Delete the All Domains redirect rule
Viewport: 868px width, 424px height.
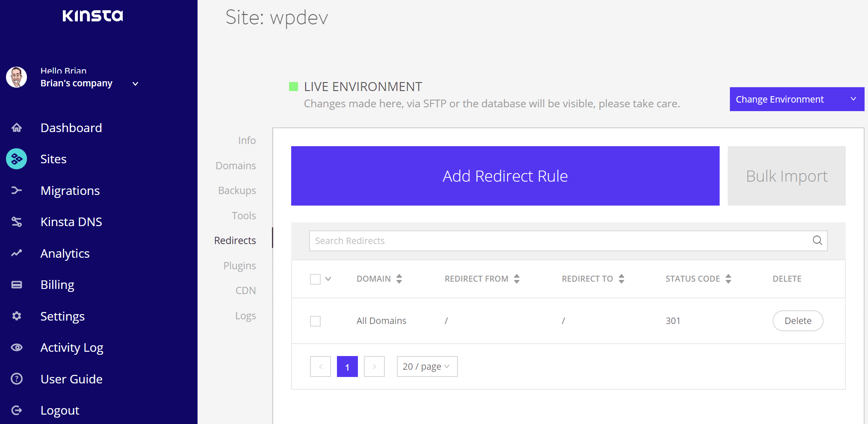click(797, 321)
